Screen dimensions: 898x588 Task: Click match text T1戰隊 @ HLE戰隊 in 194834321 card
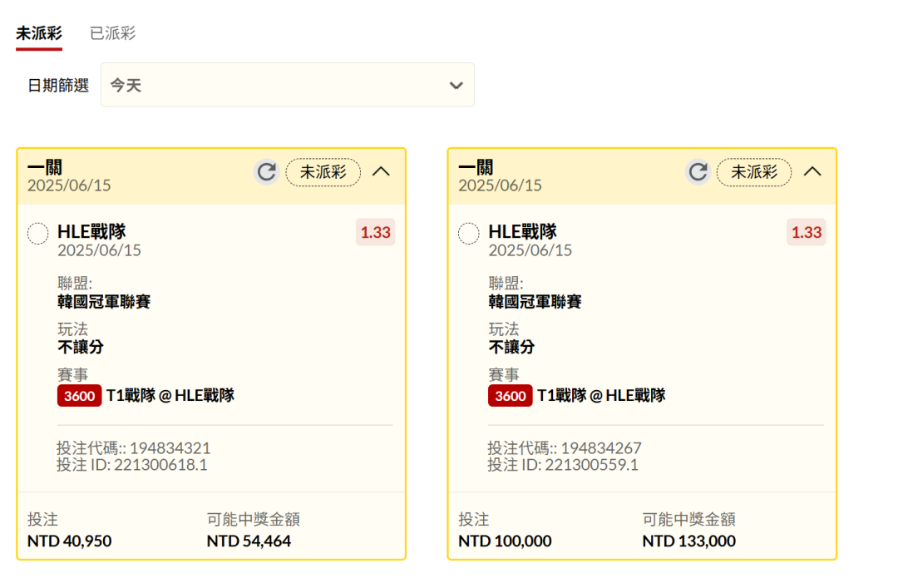pyautogui.click(x=170, y=395)
